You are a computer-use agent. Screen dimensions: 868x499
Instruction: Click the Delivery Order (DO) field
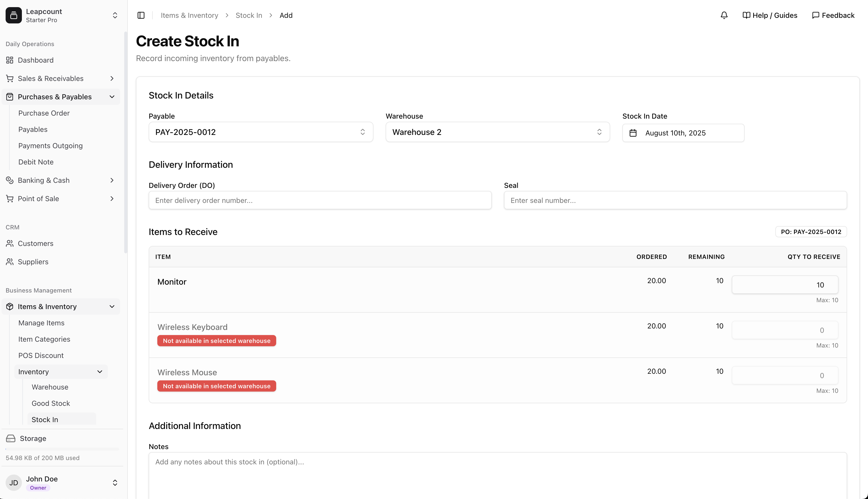click(x=320, y=201)
